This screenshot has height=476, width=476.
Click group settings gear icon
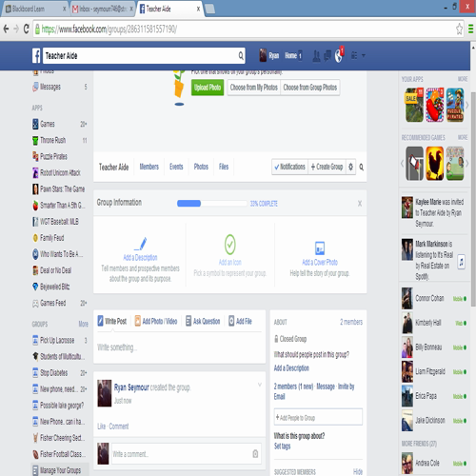[x=350, y=167]
